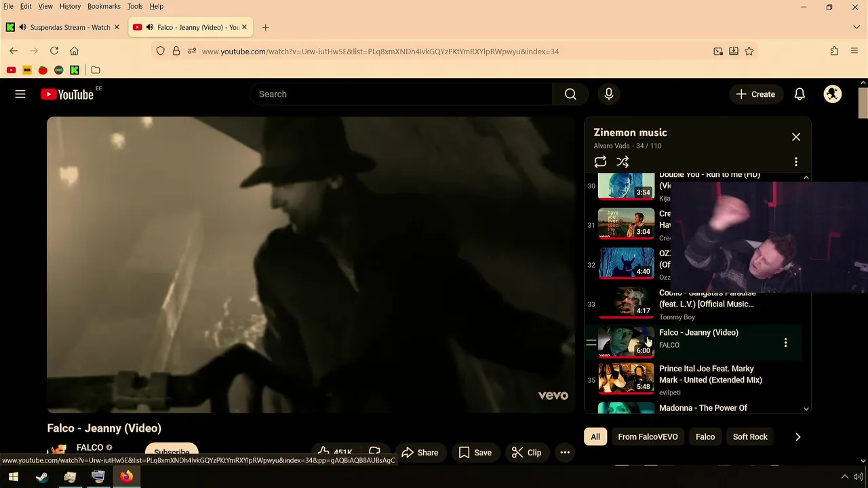Open the Help menu

tap(157, 6)
